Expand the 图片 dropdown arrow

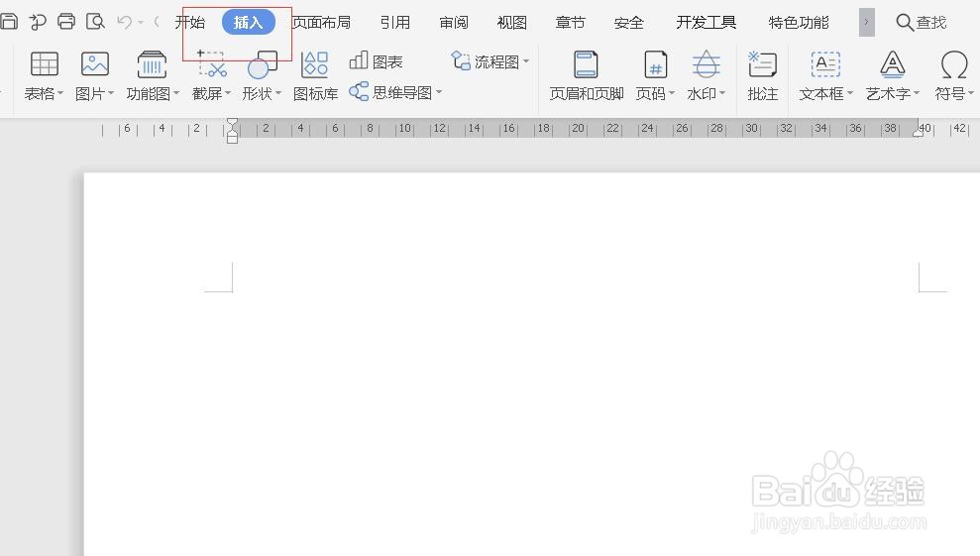(111, 93)
